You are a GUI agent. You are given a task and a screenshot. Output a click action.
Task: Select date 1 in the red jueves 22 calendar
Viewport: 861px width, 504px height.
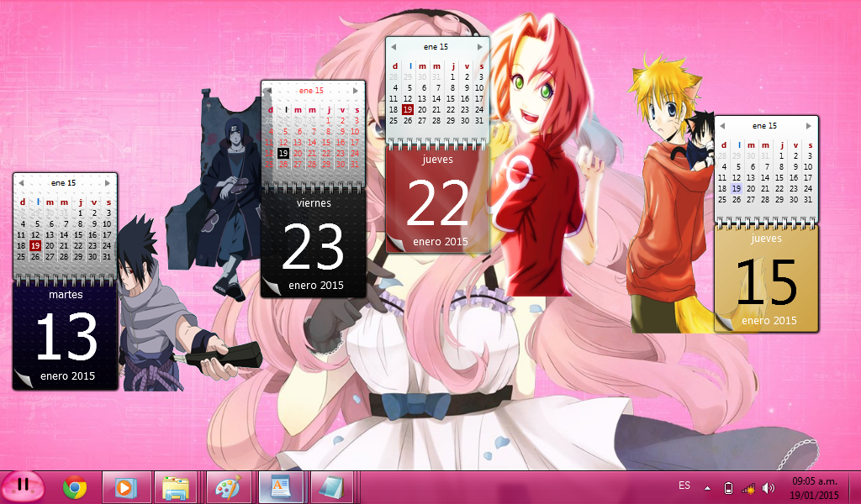(452, 77)
